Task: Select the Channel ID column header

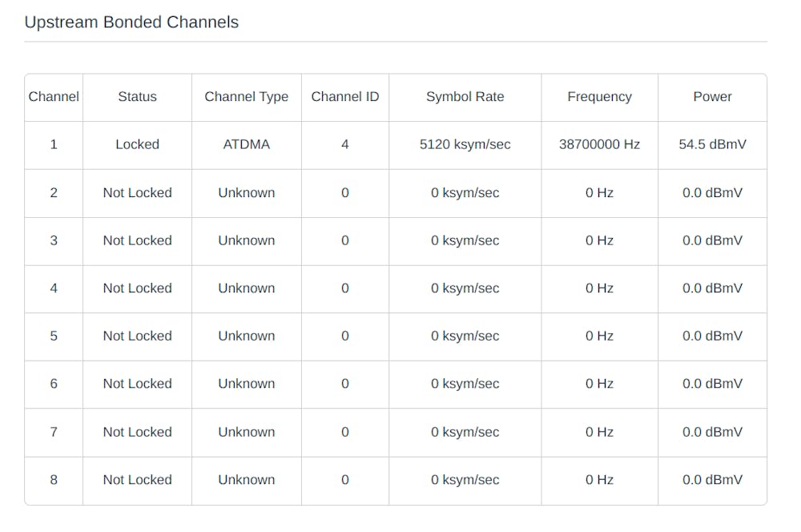Action: pyautogui.click(x=344, y=97)
